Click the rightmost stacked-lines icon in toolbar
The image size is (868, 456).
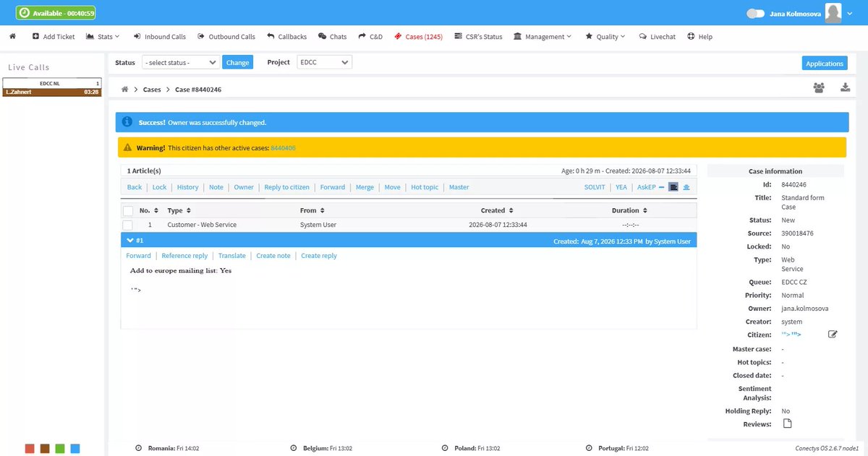point(686,187)
